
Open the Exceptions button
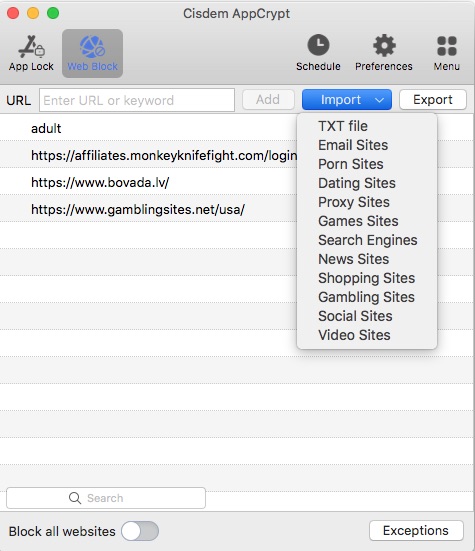coord(416,531)
